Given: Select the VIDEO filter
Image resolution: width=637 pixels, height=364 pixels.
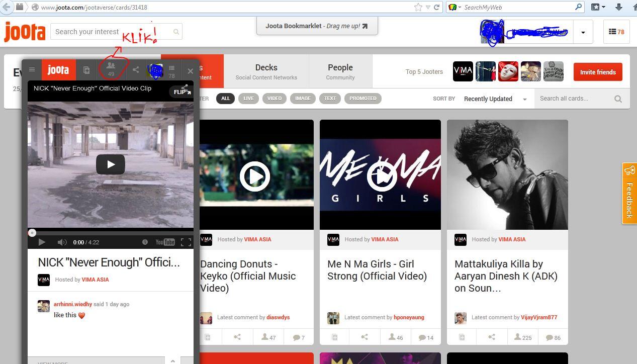Looking at the screenshot, I should [x=275, y=99].
